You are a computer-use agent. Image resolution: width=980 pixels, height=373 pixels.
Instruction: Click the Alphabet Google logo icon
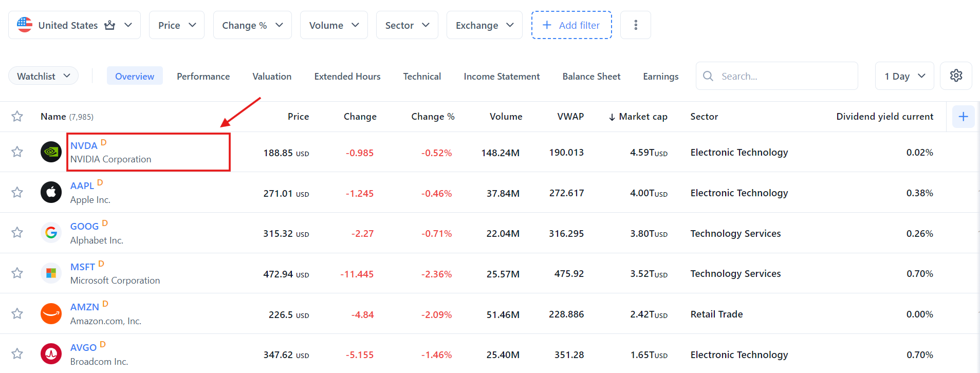pyautogui.click(x=51, y=233)
